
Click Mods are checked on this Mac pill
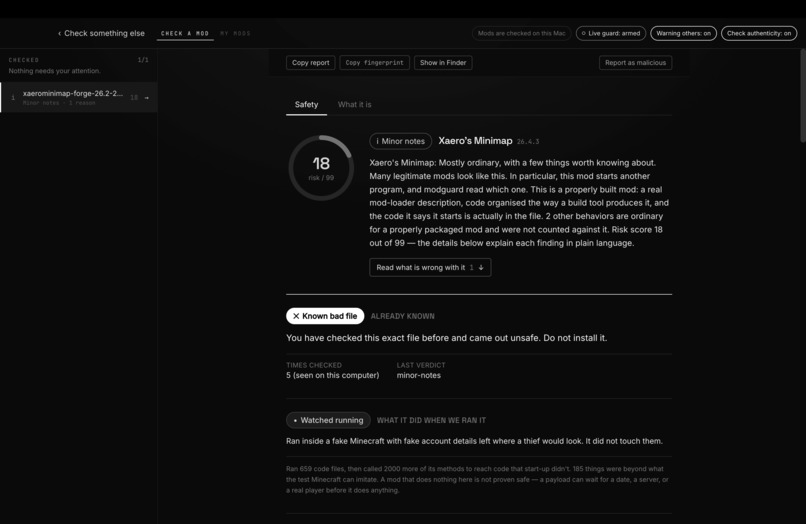tap(521, 33)
